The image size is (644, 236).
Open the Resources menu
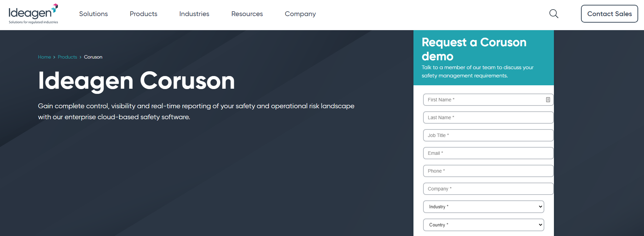click(x=247, y=14)
